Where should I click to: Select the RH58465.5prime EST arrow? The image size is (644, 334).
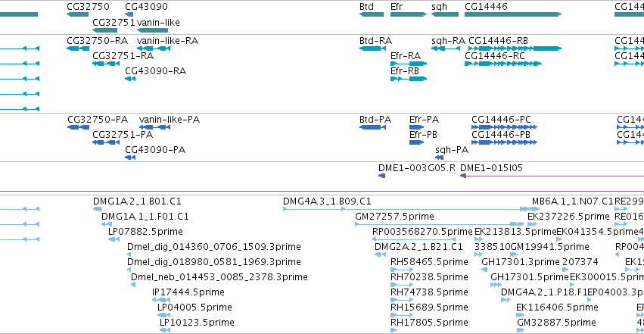(402, 270)
